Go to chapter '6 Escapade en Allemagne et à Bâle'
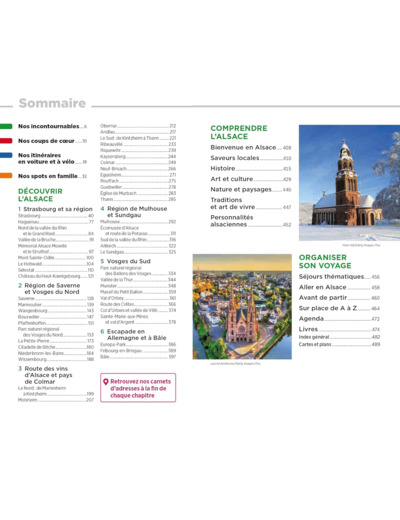This screenshot has width=400, height=520. coord(133,335)
